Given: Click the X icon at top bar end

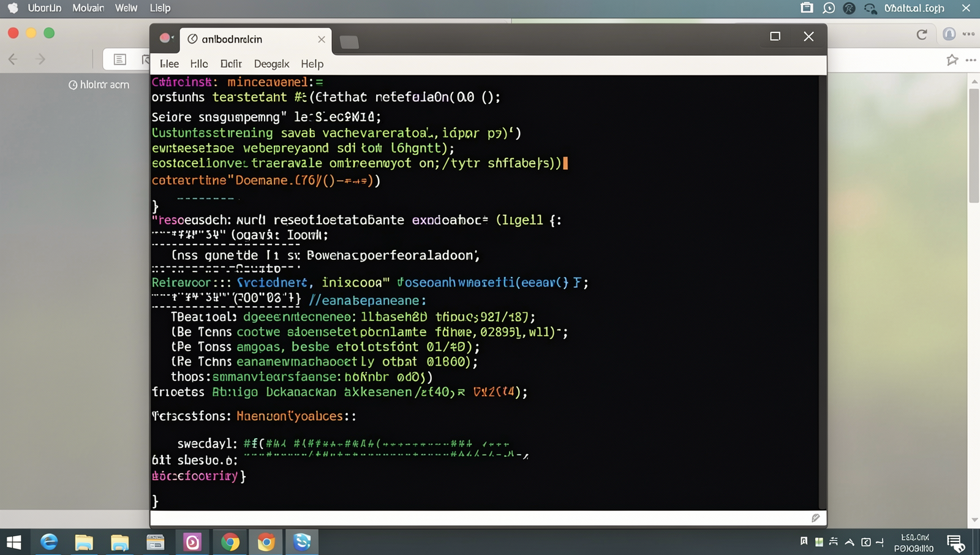Looking at the screenshot, I should click(966, 8).
